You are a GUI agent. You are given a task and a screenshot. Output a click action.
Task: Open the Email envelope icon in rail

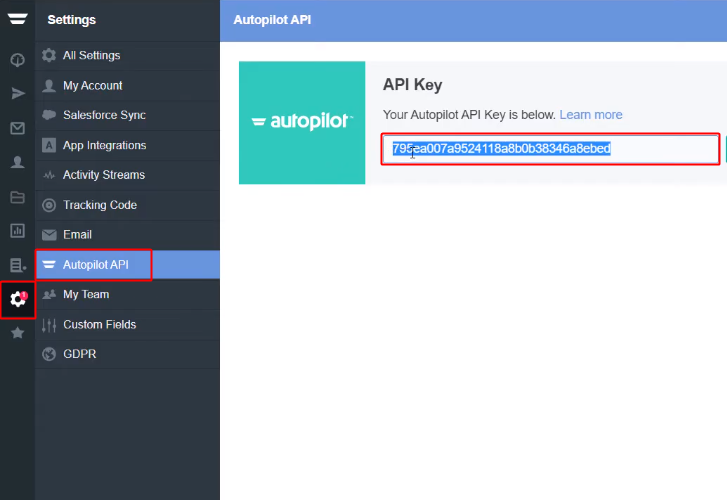tap(18, 128)
